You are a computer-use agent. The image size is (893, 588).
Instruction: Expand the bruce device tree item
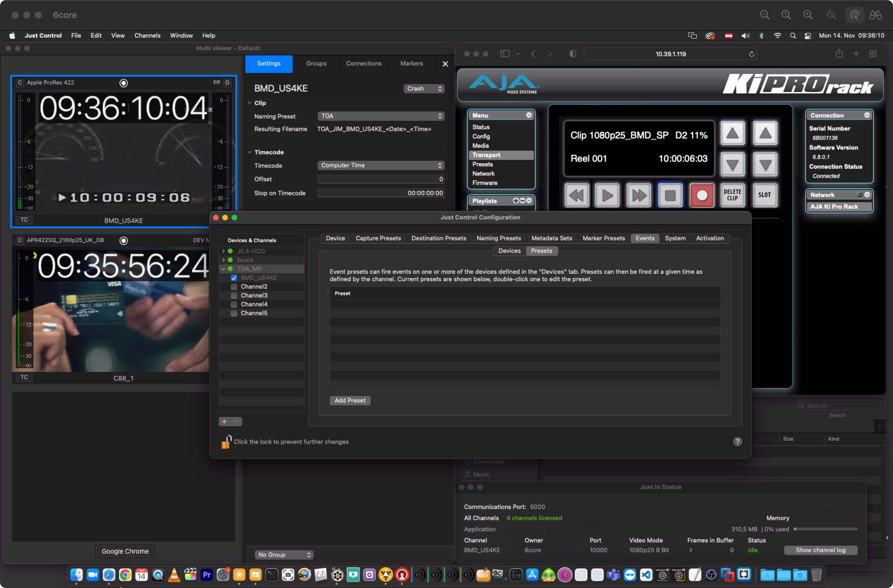click(x=224, y=260)
